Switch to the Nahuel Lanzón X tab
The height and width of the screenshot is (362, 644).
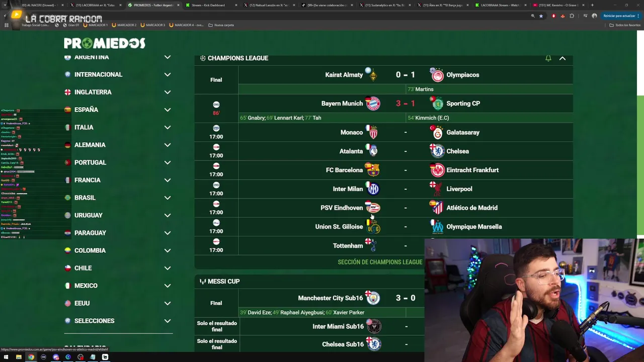270,5
